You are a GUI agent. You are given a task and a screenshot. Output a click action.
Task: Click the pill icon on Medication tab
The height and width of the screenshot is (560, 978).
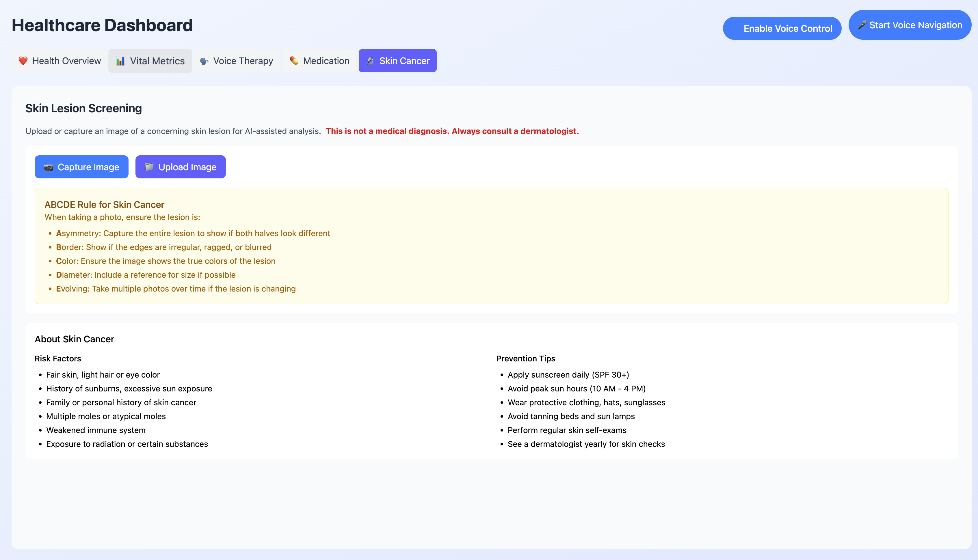[294, 61]
